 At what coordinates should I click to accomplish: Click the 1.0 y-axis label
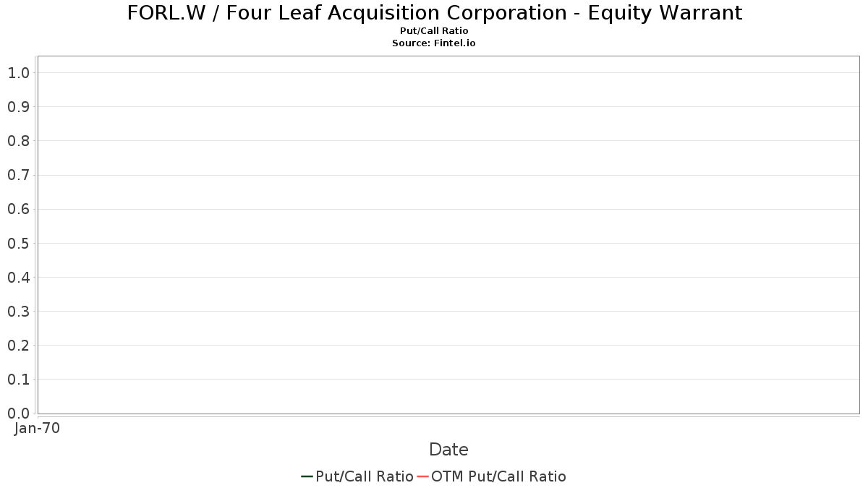[x=18, y=72]
